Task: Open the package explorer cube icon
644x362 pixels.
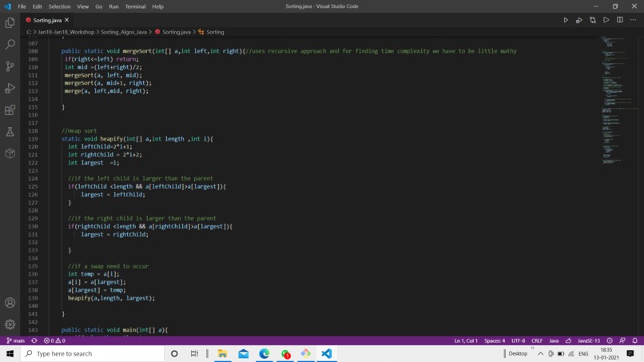Action: pyautogui.click(x=10, y=153)
